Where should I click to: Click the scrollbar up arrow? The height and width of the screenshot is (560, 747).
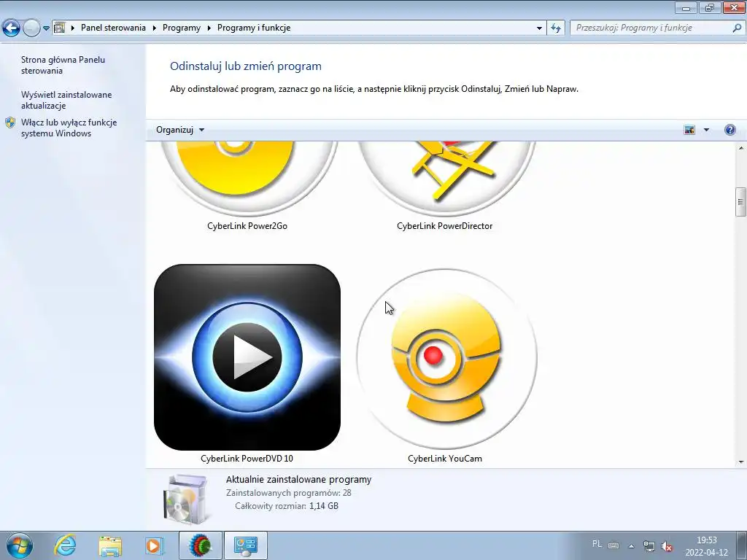740,148
